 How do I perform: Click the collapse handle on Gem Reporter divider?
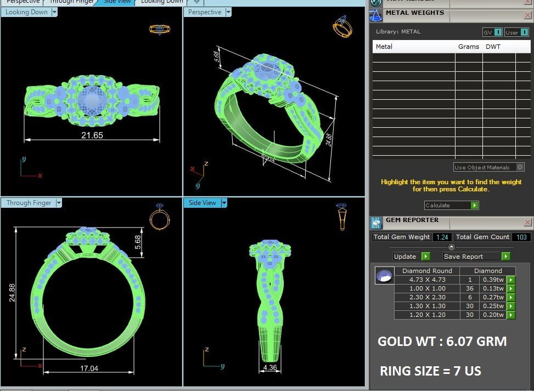(x=451, y=247)
